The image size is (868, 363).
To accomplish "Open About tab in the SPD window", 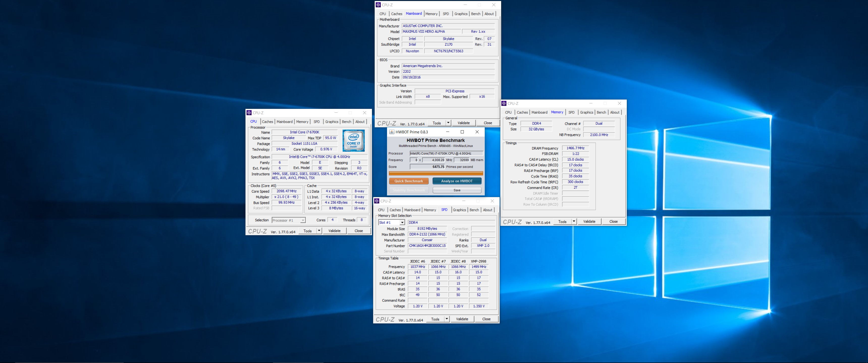I will 487,210.
